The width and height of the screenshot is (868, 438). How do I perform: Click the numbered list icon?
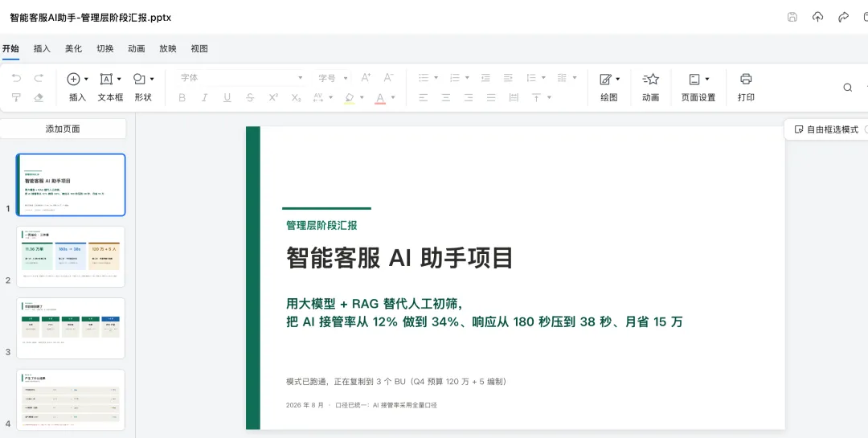pos(455,78)
